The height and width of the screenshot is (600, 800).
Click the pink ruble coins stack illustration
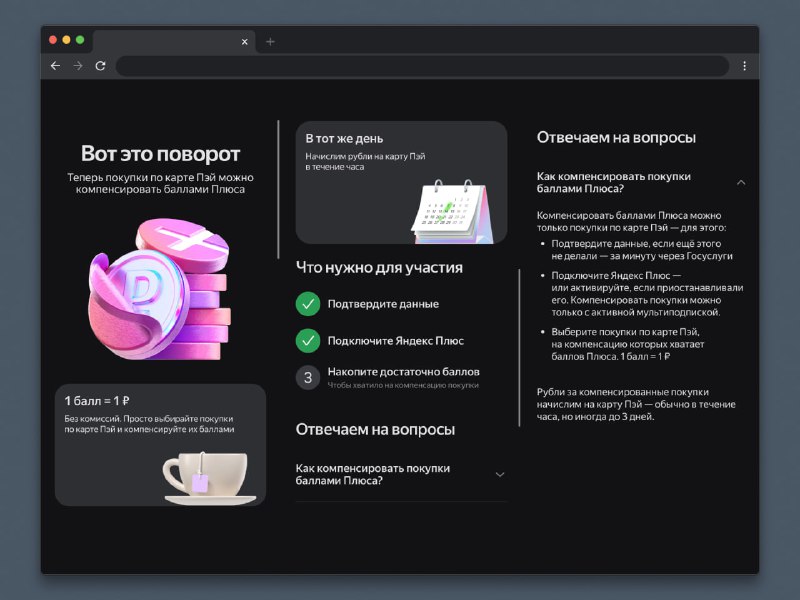pos(160,290)
